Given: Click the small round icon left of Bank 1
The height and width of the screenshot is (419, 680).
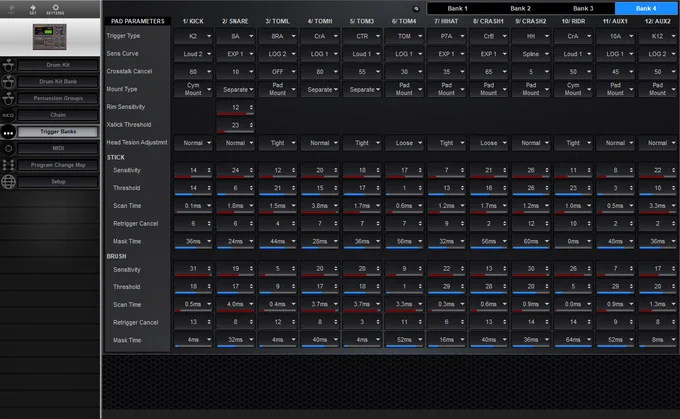Looking at the screenshot, I should [x=416, y=8].
